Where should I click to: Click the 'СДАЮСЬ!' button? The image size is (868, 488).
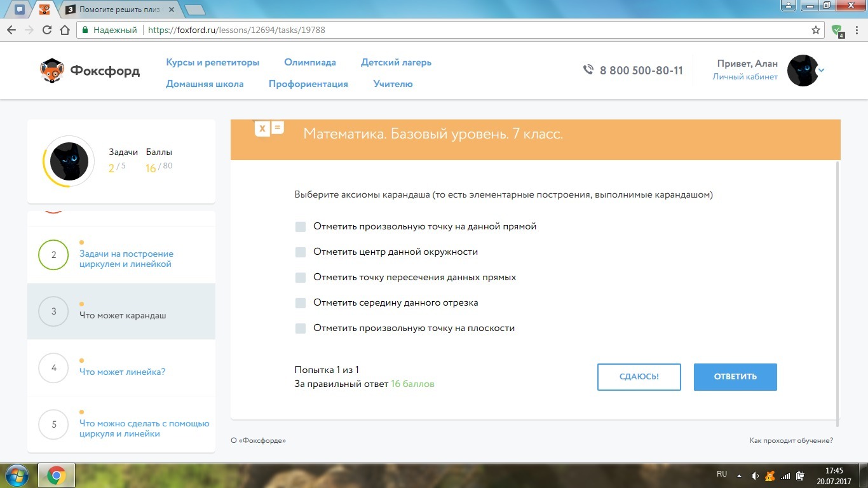coord(639,377)
